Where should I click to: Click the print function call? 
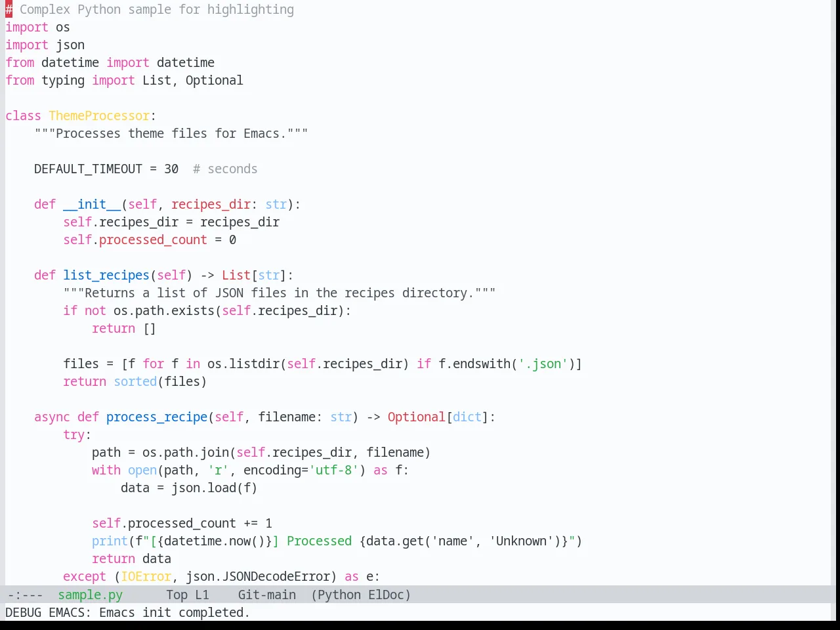[110, 541]
